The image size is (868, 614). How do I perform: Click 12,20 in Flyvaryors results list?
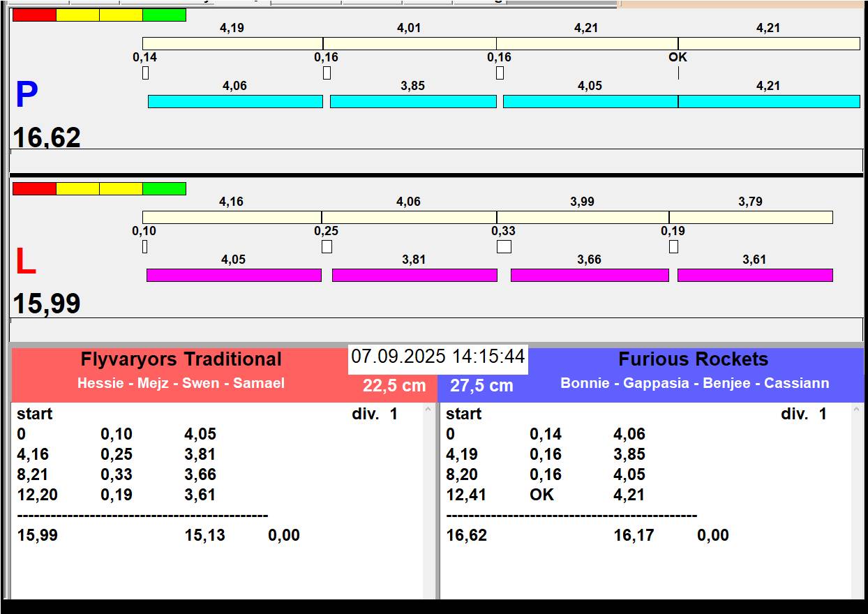[x=38, y=495]
